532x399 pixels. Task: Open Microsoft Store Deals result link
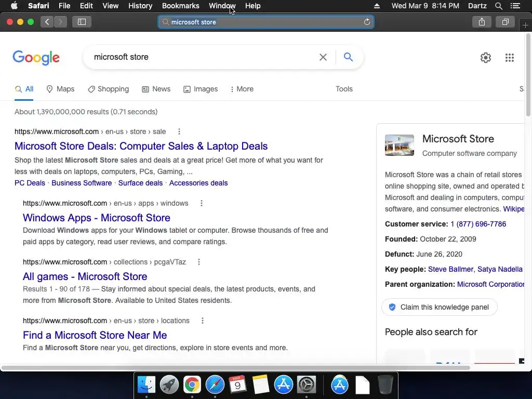[141, 146]
